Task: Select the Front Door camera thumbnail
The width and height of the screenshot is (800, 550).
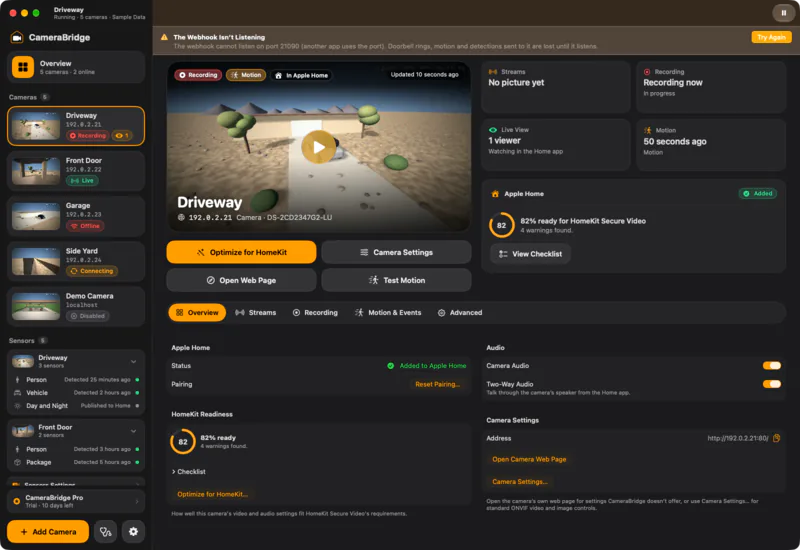Action: pyautogui.click(x=36, y=171)
